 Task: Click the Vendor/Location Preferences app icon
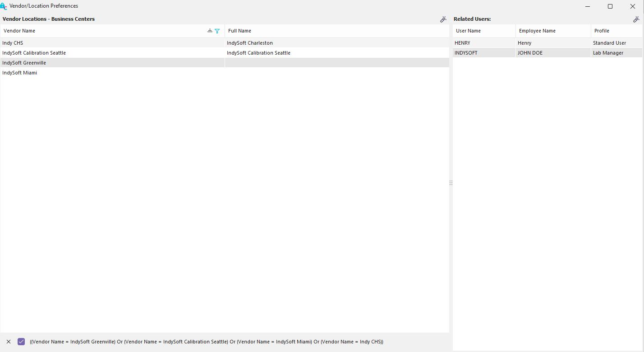4,6
